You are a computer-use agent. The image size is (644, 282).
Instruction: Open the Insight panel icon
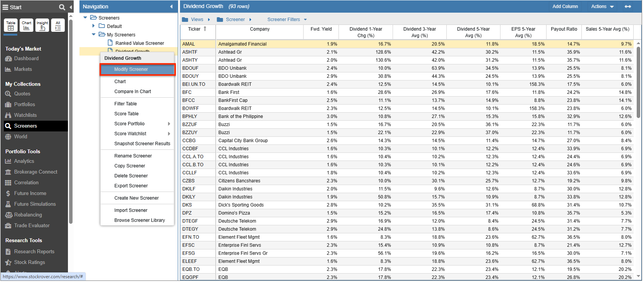click(42, 25)
